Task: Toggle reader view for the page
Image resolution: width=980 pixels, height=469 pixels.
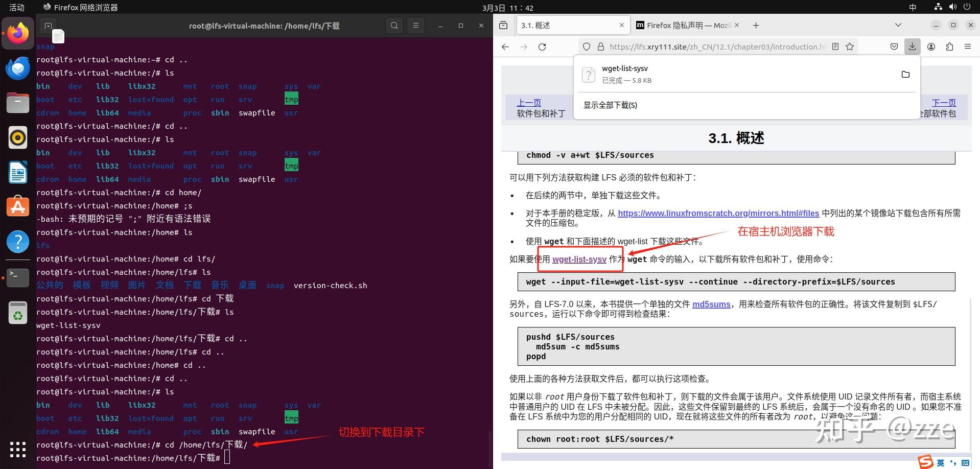Action: point(835,46)
